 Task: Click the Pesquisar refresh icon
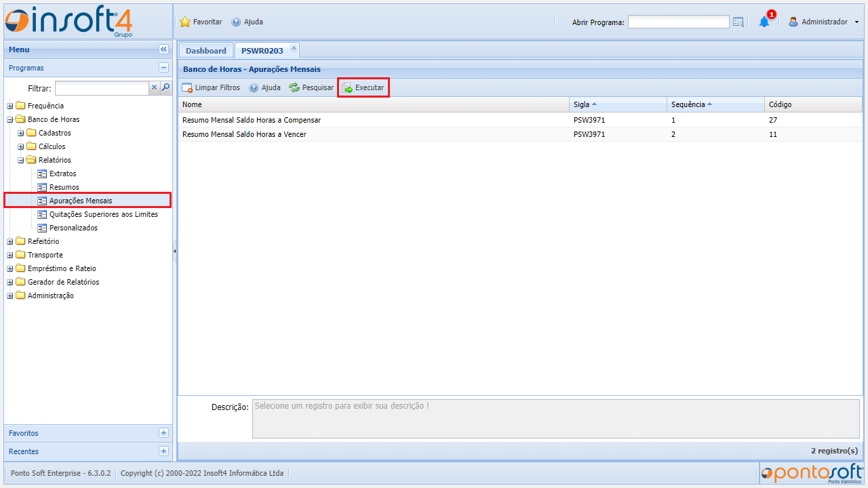294,87
